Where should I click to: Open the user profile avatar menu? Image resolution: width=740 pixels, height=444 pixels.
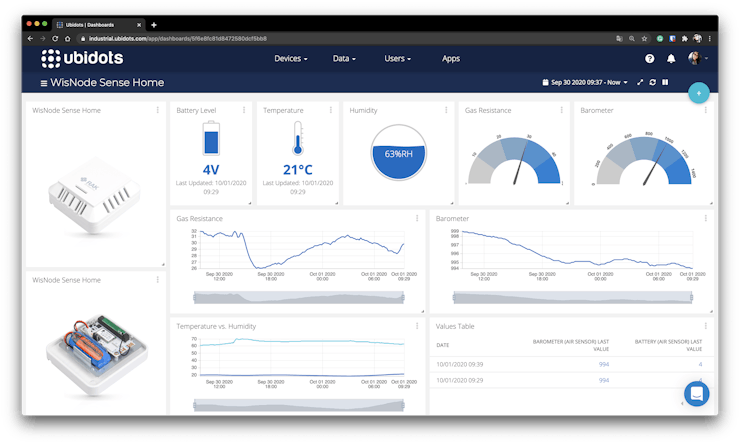pyautogui.click(x=697, y=58)
